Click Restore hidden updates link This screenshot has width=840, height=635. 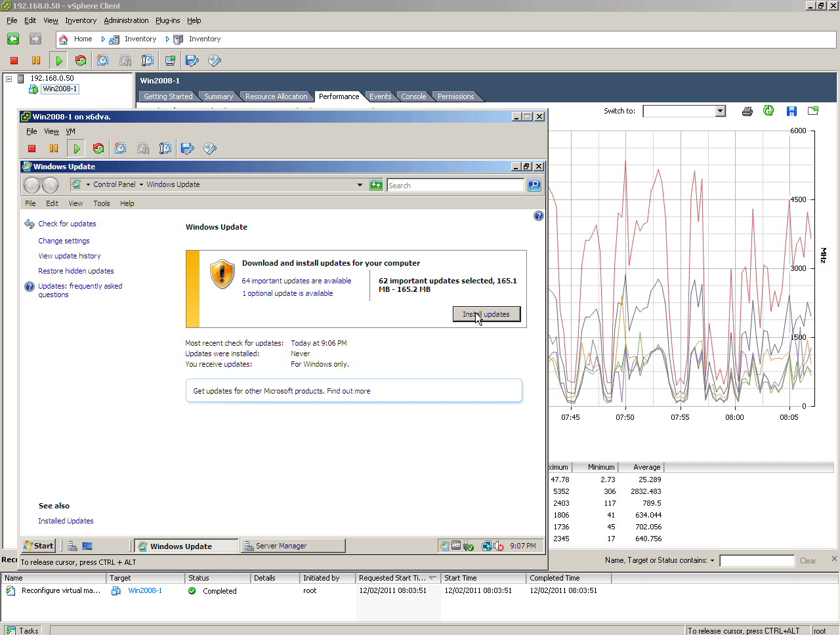pyautogui.click(x=76, y=271)
